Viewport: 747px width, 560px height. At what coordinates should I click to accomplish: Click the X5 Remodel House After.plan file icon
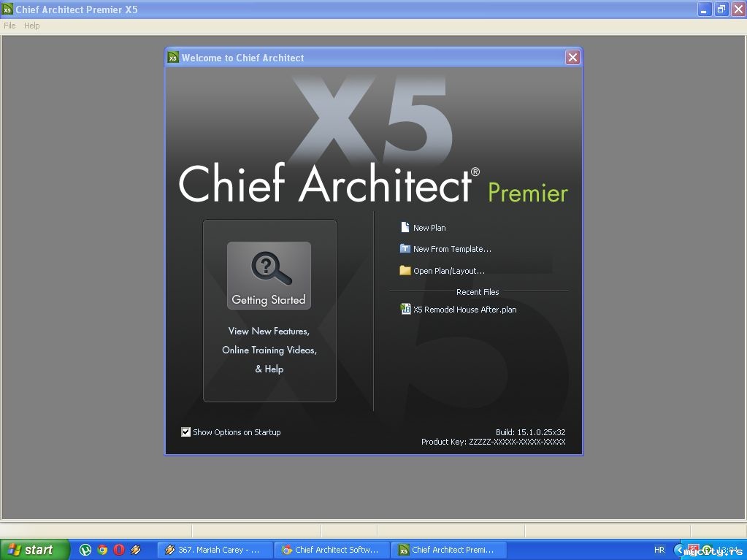pos(405,309)
